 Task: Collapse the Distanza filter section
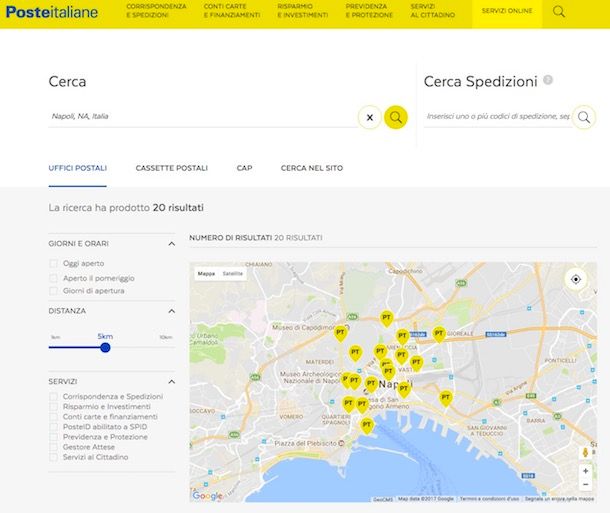(171, 311)
